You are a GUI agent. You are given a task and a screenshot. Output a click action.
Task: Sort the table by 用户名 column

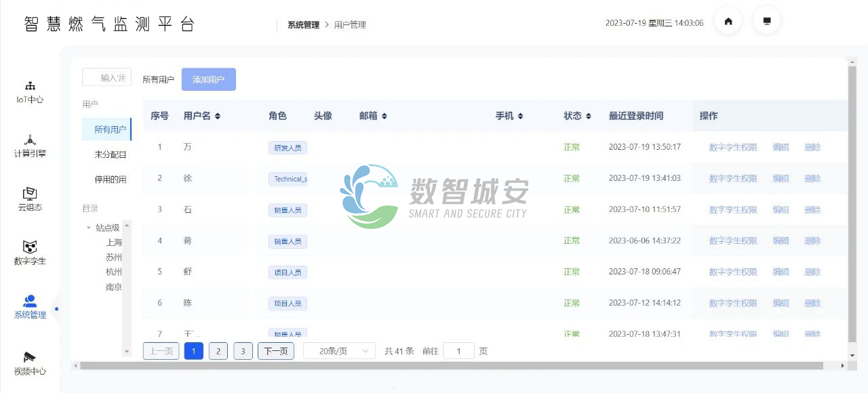click(x=218, y=117)
